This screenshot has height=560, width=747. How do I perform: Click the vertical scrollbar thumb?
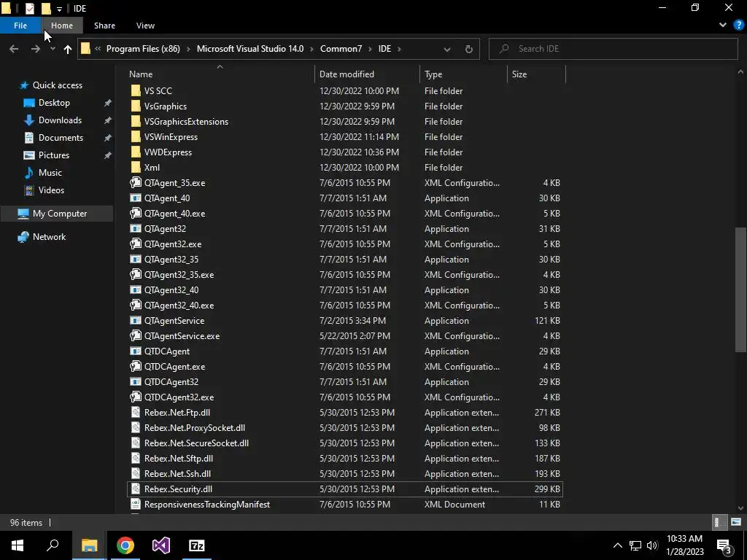(740, 289)
